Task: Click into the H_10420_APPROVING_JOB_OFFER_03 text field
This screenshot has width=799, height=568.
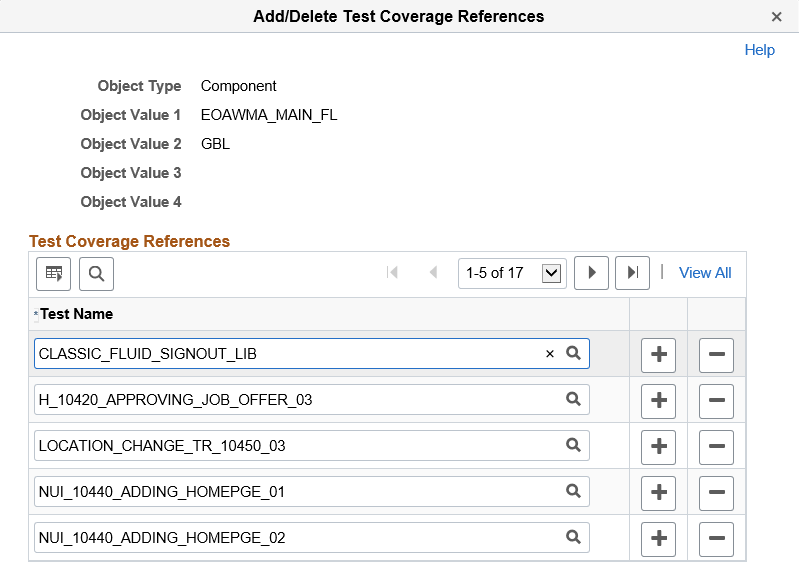Action: [295, 400]
